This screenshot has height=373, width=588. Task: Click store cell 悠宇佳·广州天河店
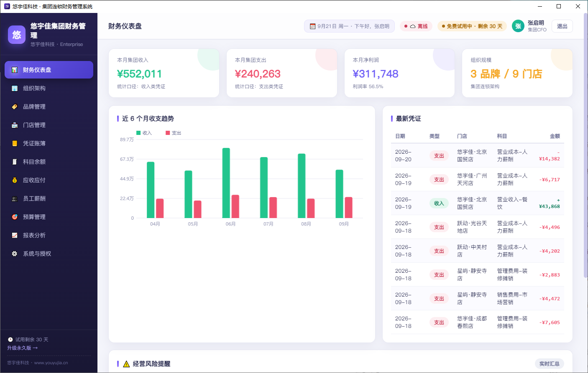coord(472,180)
